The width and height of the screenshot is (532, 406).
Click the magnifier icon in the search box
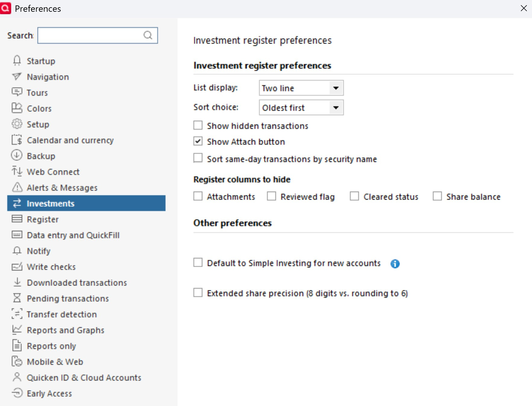(148, 35)
